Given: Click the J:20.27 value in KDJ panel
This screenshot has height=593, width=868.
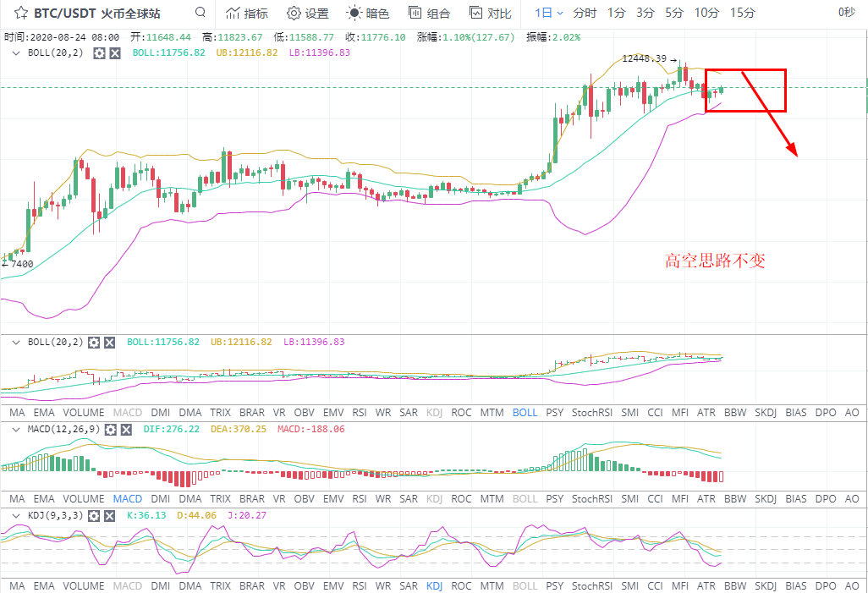Looking at the screenshot, I should click(x=247, y=515).
